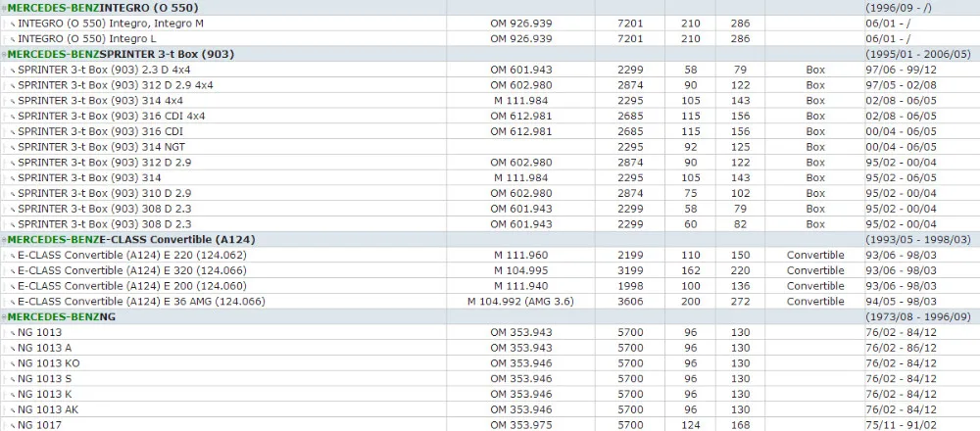Click dates 76/02 - 86/12 in the NG 1013 A row
Viewport: 980px width, 431px height.
902,348
